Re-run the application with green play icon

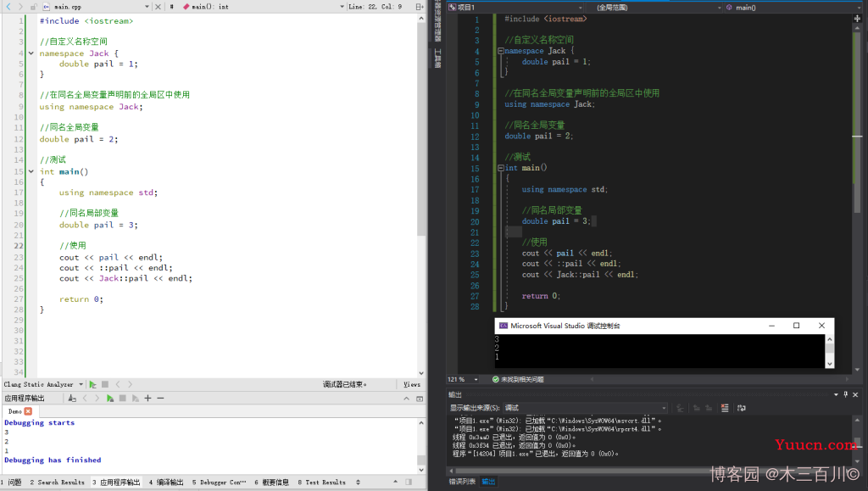(109, 398)
